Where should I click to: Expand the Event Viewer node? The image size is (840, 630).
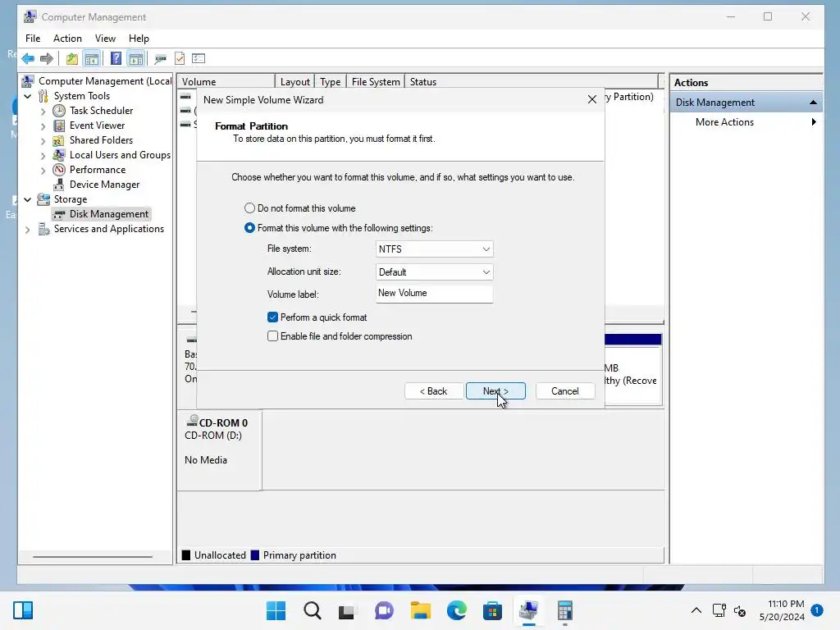[43, 126]
